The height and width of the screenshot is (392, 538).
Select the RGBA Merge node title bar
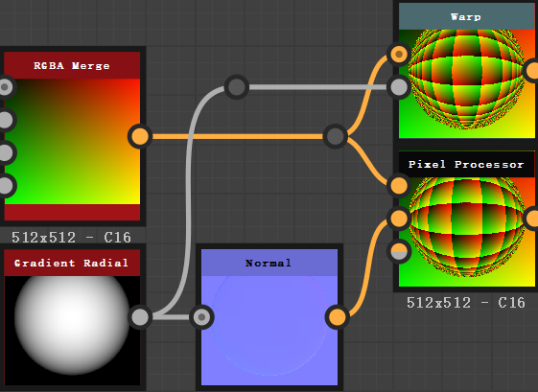coord(72,65)
